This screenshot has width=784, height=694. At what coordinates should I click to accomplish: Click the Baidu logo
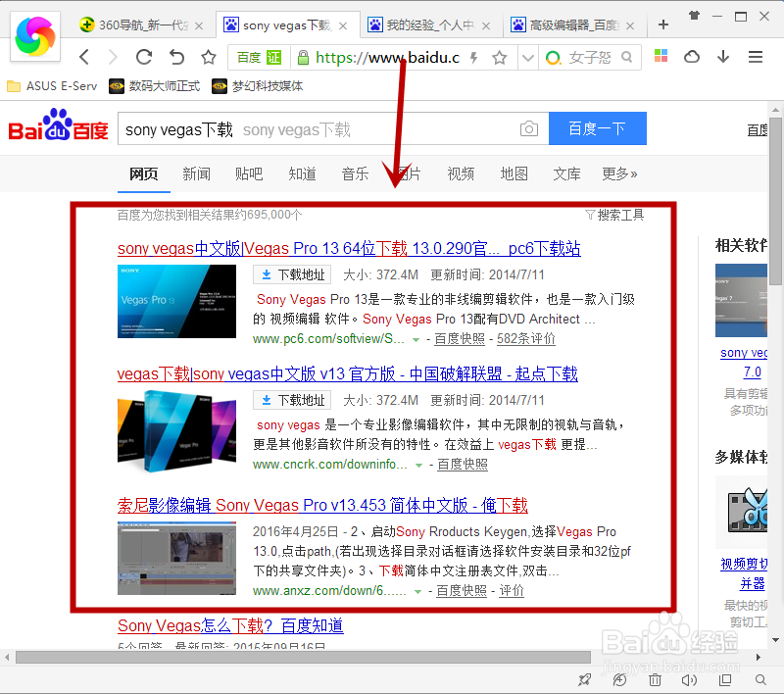pyautogui.click(x=58, y=125)
